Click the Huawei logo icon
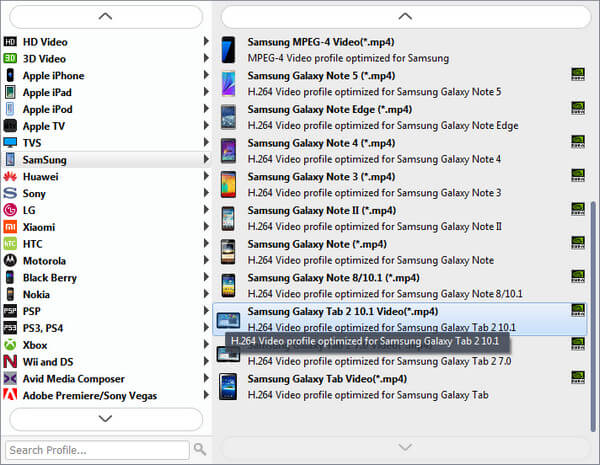The height and width of the screenshot is (465, 600). (10, 176)
